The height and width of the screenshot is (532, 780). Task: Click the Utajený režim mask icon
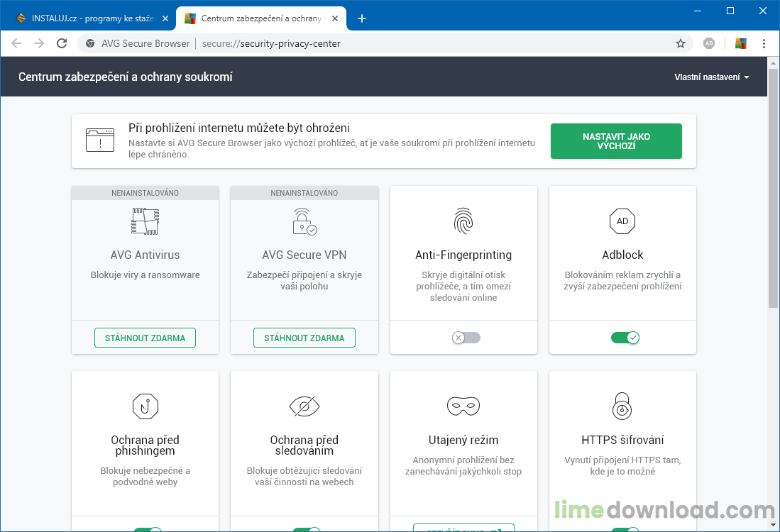463,406
